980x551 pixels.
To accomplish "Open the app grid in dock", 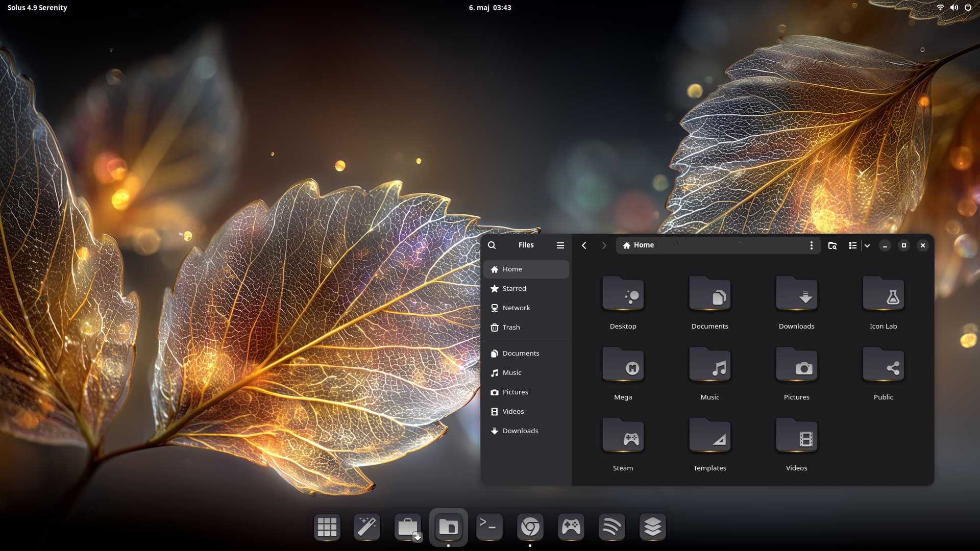I will pos(327,527).
